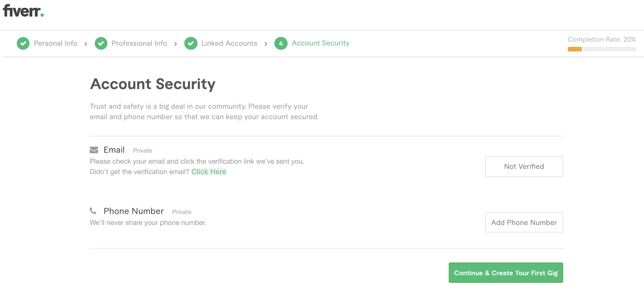Click the chevron between Personal Info and Professional Info
Image resolution: width=644 pixels, height=303 pixels.
pyautogui.click(x=86, y=44)
